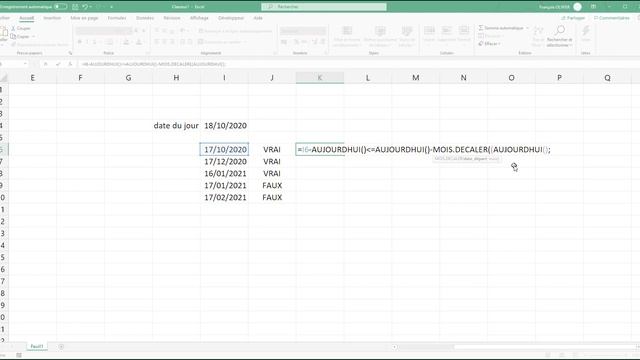Image resolution: width=640 pixels, height=360 pixels.
Task: Click the Styles de cellules icon
Action: (x=407, y=31)
